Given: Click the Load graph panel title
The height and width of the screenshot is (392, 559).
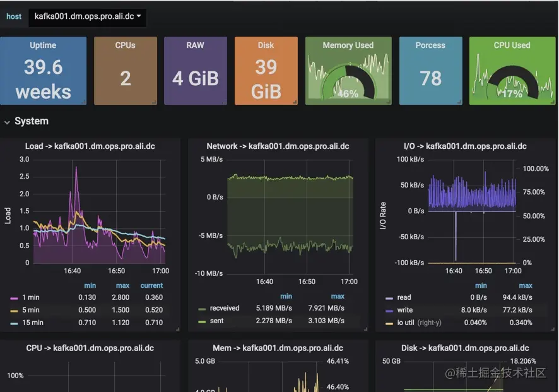Looking at the screenshot, I should click(90, 146).
